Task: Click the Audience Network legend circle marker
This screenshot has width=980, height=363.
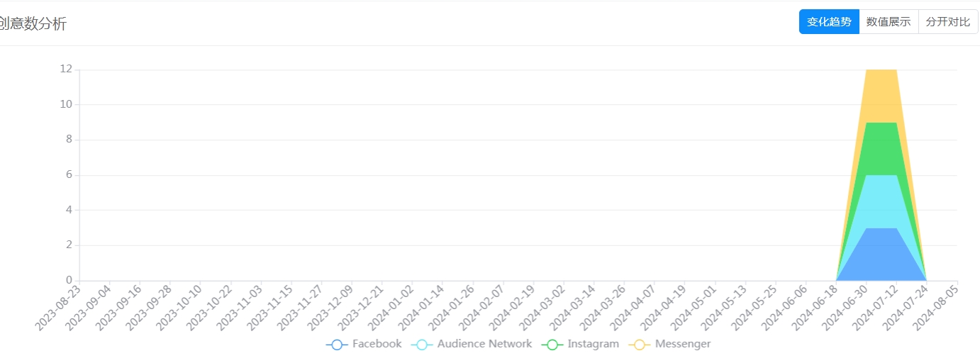Action: (x=422, y=345)
